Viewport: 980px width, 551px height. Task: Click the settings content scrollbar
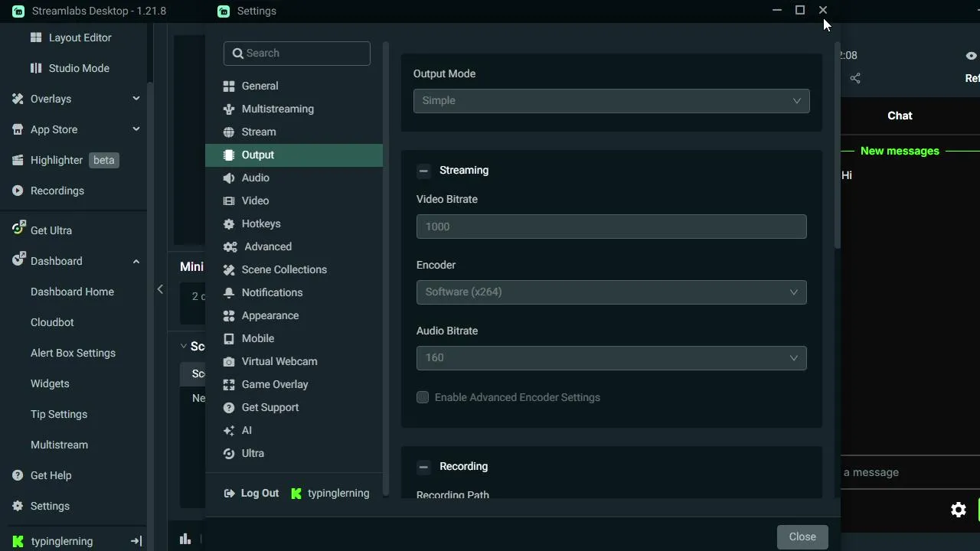click(838, 145)
